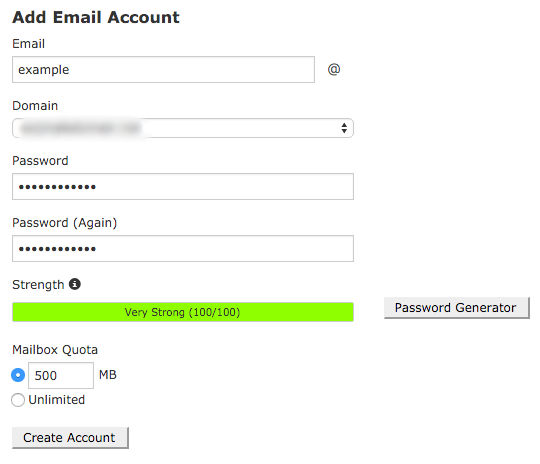Select the 500 MB quota radio button
This screenshot has height=464, width=540.
[x=18, y=375]
